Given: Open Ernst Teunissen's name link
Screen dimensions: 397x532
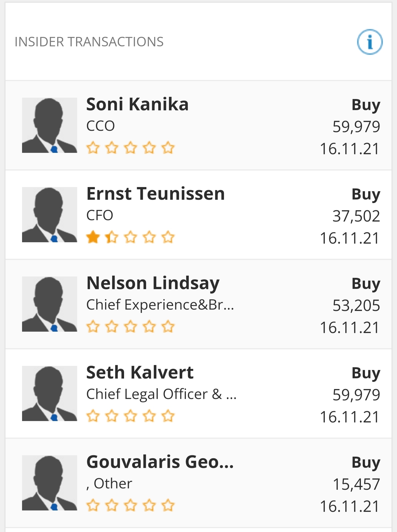Looking at the screenshot, I should (155, 194).
